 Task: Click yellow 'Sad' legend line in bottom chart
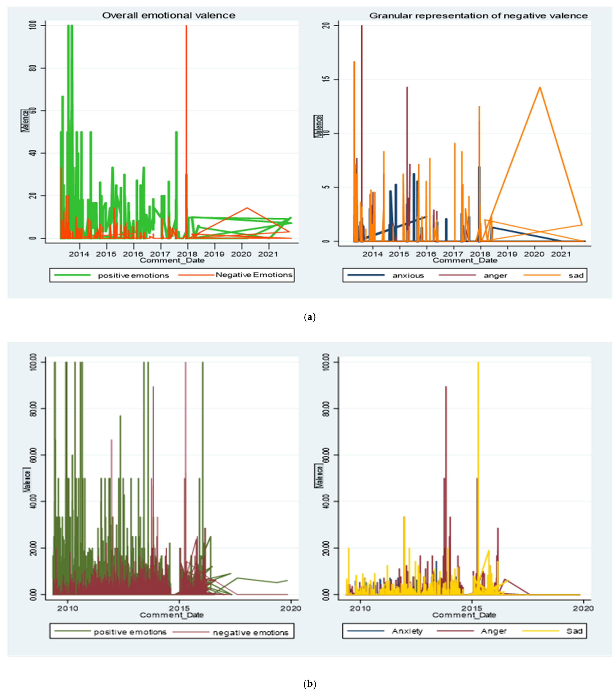(x=540, y=631)
